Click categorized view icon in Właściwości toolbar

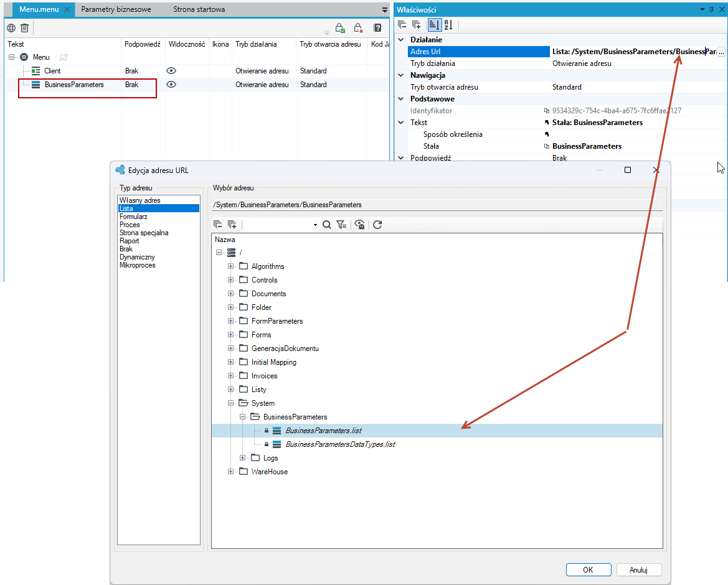(434, 25)
